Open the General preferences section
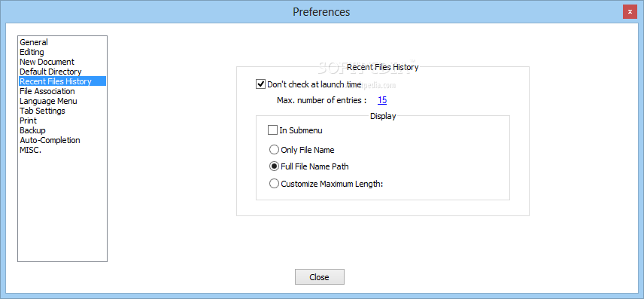644x299 pixels. point(62,42)
